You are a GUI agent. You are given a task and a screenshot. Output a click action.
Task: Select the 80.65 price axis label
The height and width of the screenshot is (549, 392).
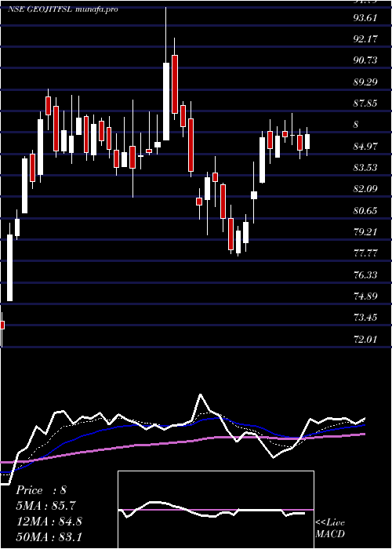tap(365, 210)
